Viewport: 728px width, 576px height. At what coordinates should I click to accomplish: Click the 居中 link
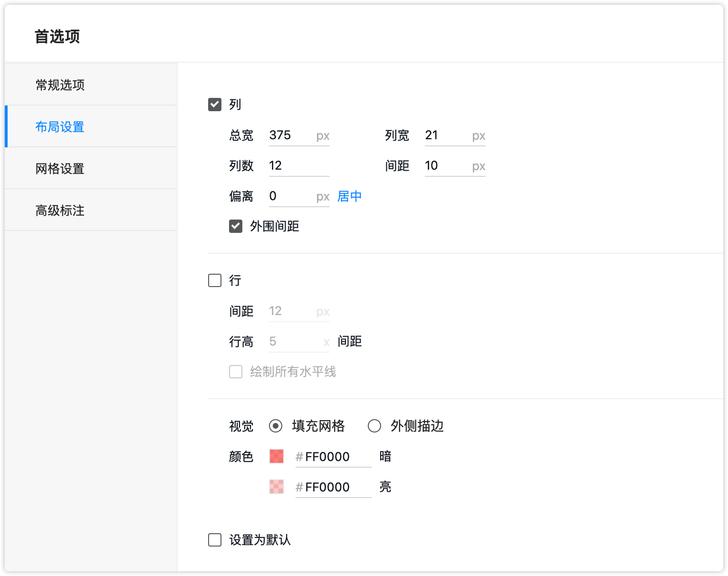(x=350, y=196)
